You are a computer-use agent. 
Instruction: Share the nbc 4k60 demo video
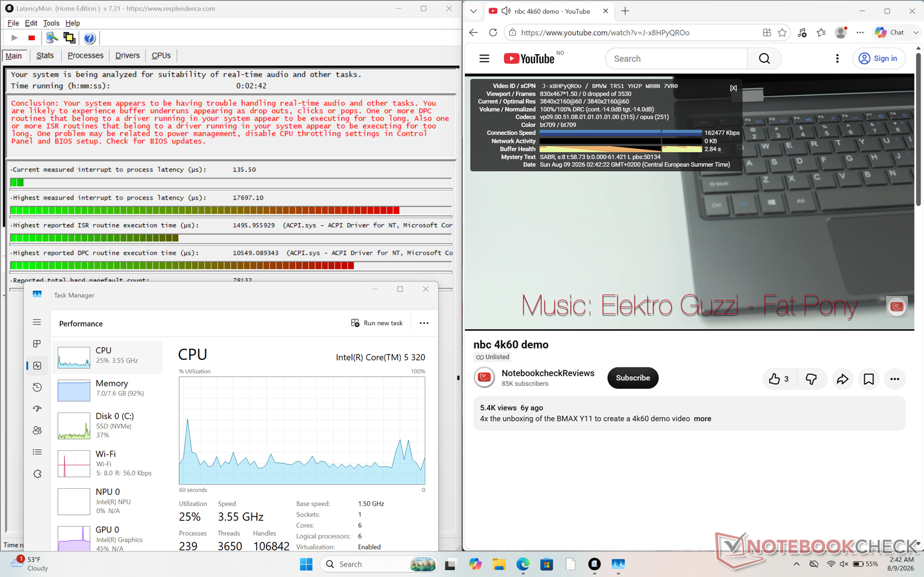pyautogui.click(x=842, y=379)
